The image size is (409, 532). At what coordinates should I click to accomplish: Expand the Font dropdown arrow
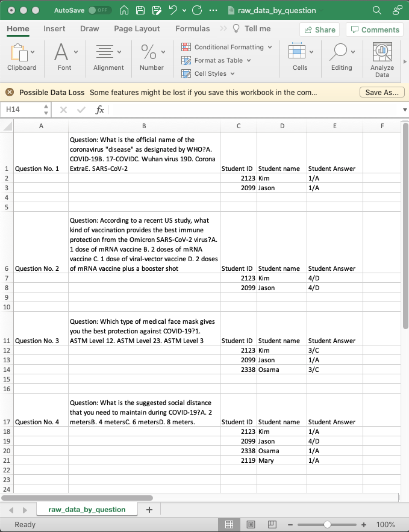[76, 52]
